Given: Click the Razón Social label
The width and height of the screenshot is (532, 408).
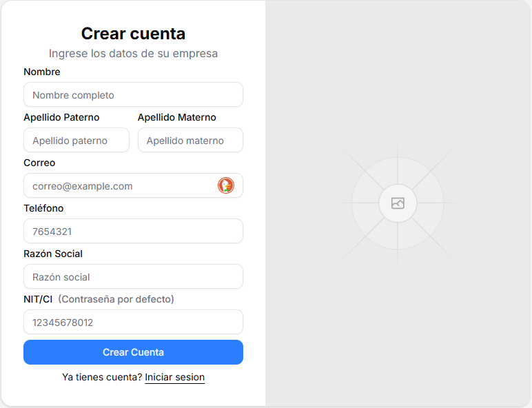Looking at the screenshot, I should pos(53,254).
